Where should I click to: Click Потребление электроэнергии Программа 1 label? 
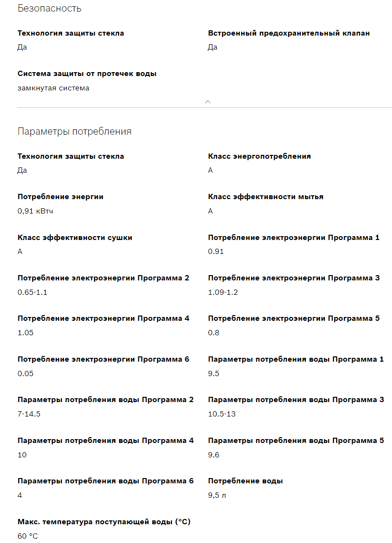[294, 237]
